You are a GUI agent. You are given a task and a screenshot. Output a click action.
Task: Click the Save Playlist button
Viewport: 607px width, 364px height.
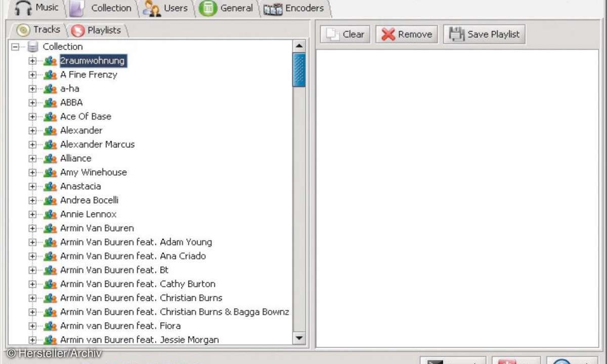coord(485,34)
